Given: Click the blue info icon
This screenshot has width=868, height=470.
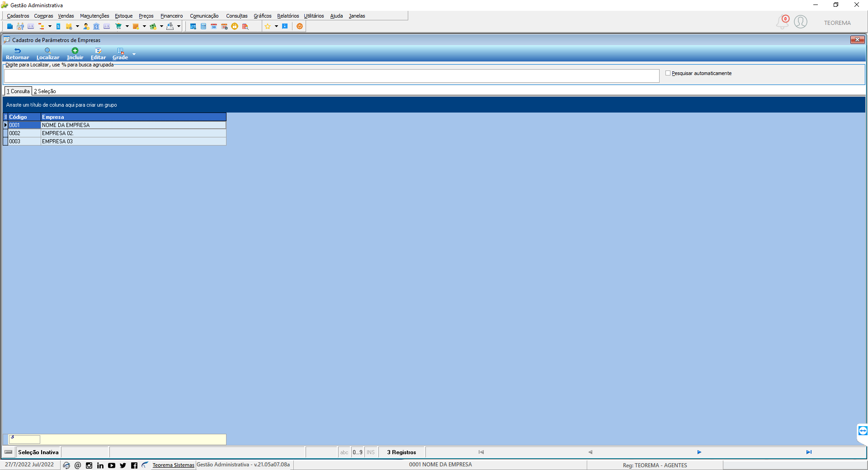Looking at the screenshot, I should point(285,26).
